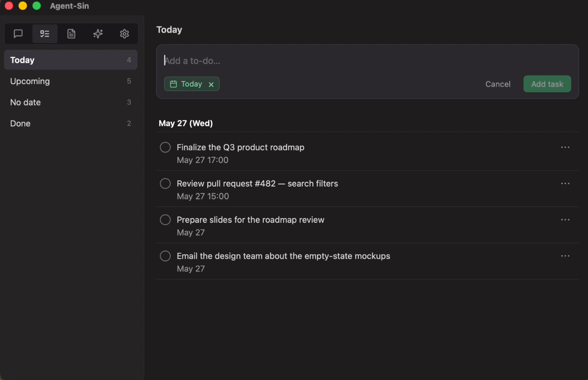Screen dimensions: 588x380
Task: Check off Review pull request #482 task
Action: [165, 183]
